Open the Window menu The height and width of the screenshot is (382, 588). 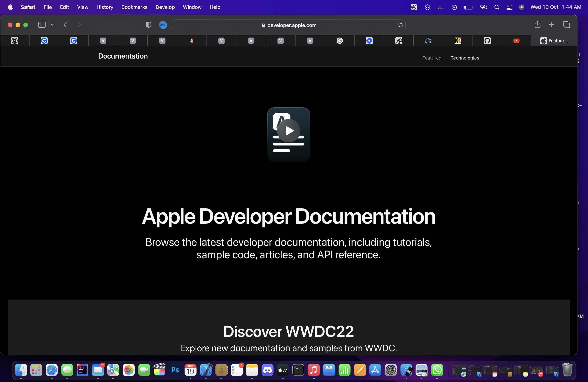point(192,7)
